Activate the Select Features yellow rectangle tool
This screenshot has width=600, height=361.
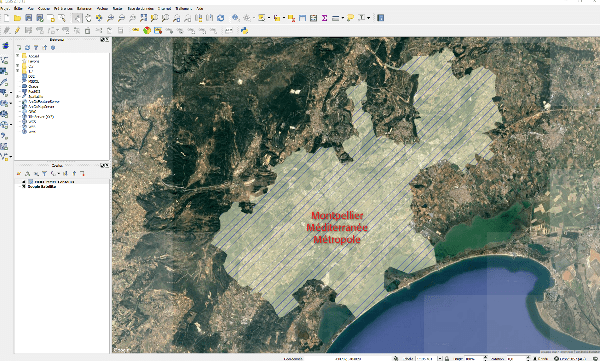pyautogui.click(x=261, y=18)
